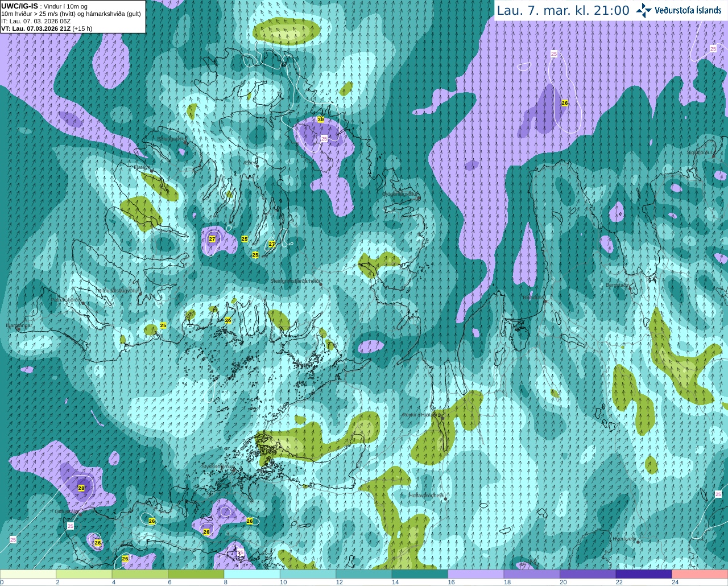Click the 10m hviður > 25 m/s legend line
Image resolution: width=728 pixels, height=586 pixels.
71,14
